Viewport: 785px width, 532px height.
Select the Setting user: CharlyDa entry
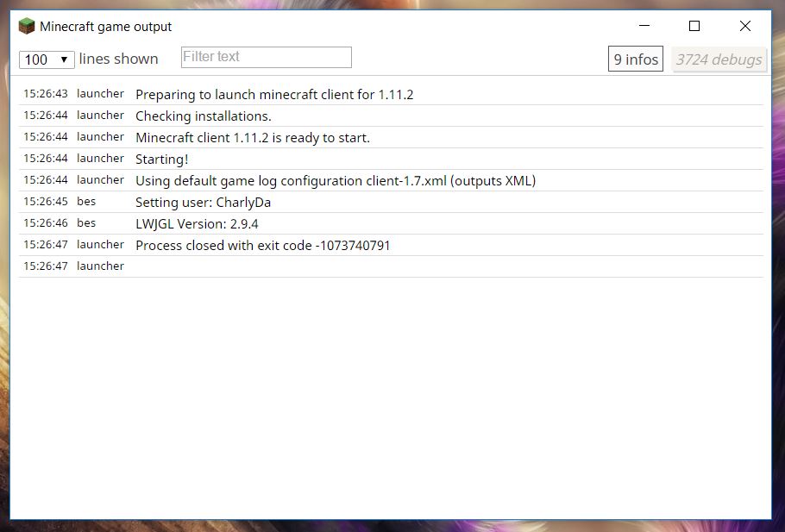point(391,202)
